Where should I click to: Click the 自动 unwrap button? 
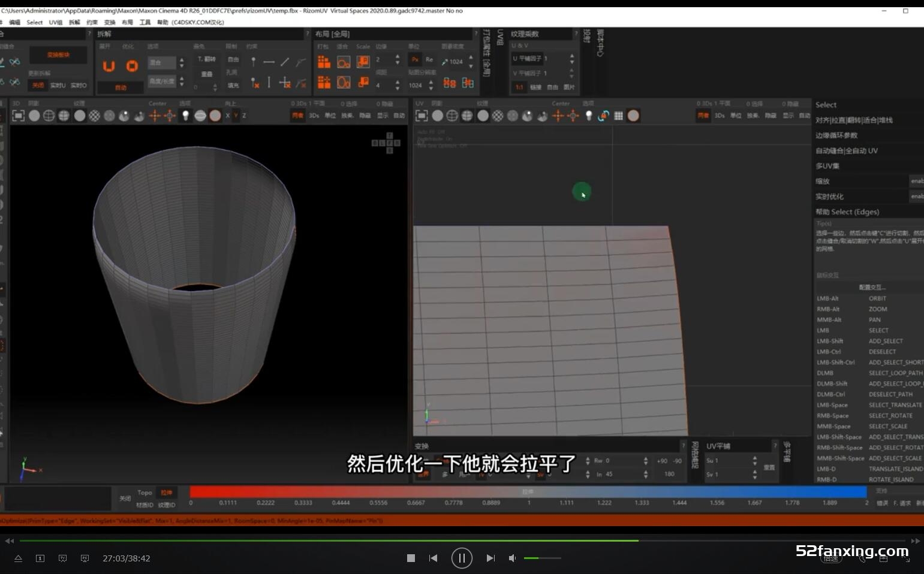[121, 87]
